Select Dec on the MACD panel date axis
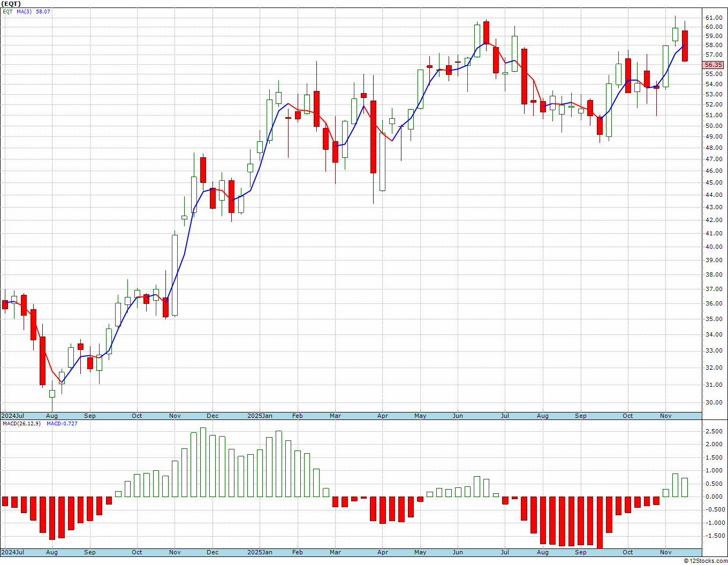This screenshot has width=728, height=565. coord(213,552)
